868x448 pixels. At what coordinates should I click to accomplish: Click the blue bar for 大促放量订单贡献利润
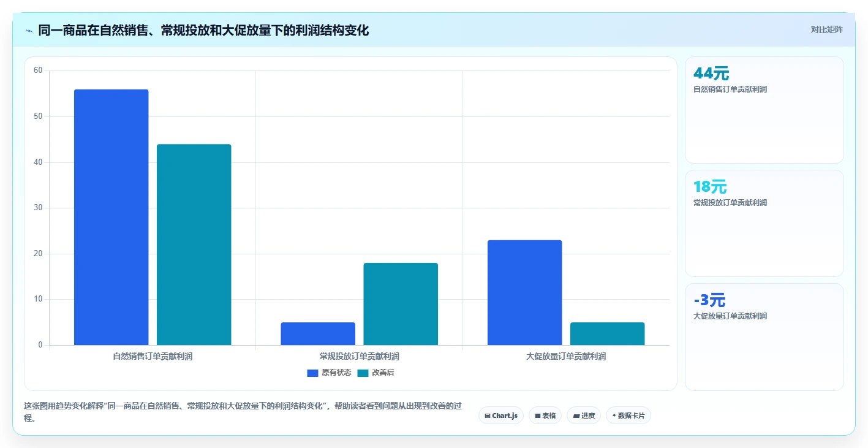(x=524, y=292)
